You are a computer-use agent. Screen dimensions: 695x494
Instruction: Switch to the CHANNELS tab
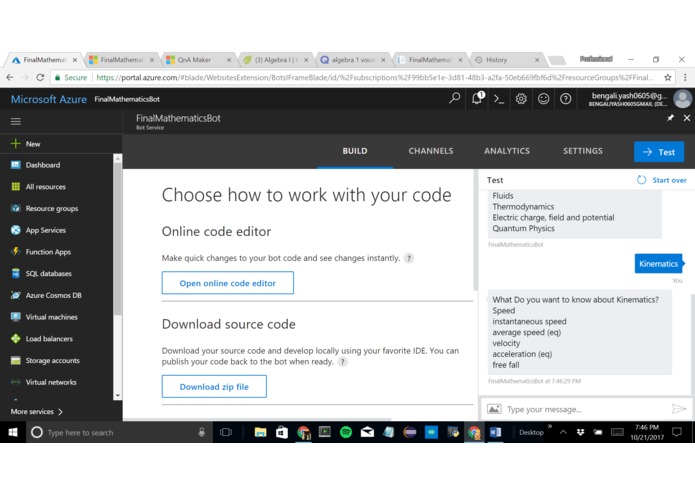(430, 151)
